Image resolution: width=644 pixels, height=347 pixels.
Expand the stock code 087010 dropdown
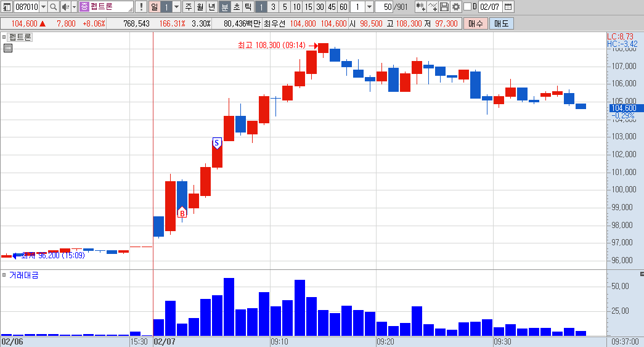point(43,7)
